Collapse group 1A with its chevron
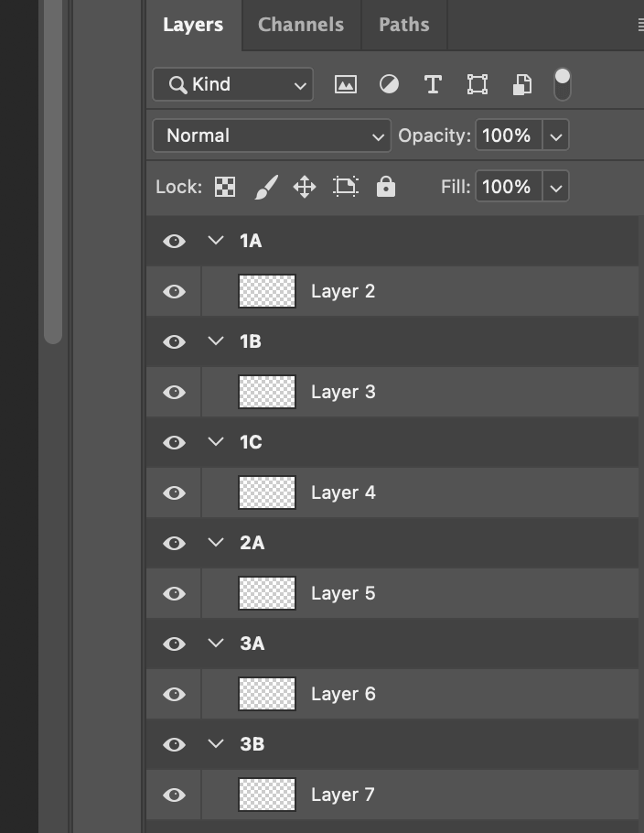This screenshot has height=833, width=644. click(x=216, y=240)
